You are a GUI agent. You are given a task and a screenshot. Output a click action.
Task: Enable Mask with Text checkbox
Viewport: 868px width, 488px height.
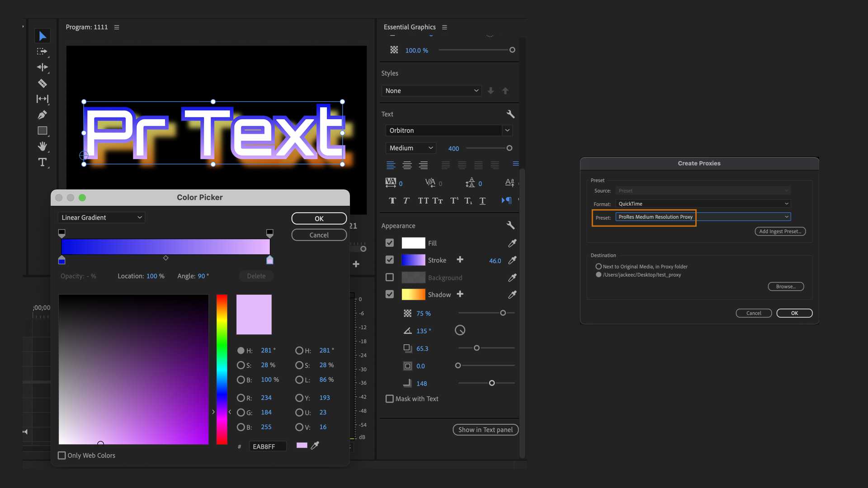tap(389, 399)
